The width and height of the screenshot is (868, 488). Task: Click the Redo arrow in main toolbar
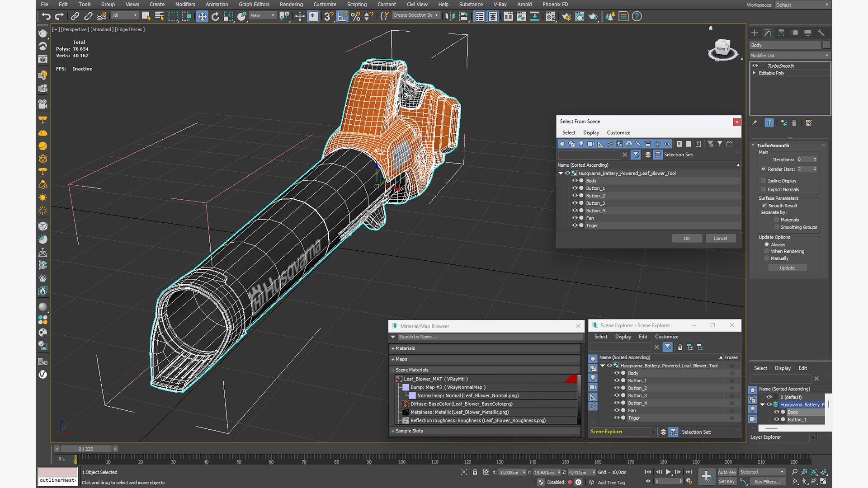[59, 17]
